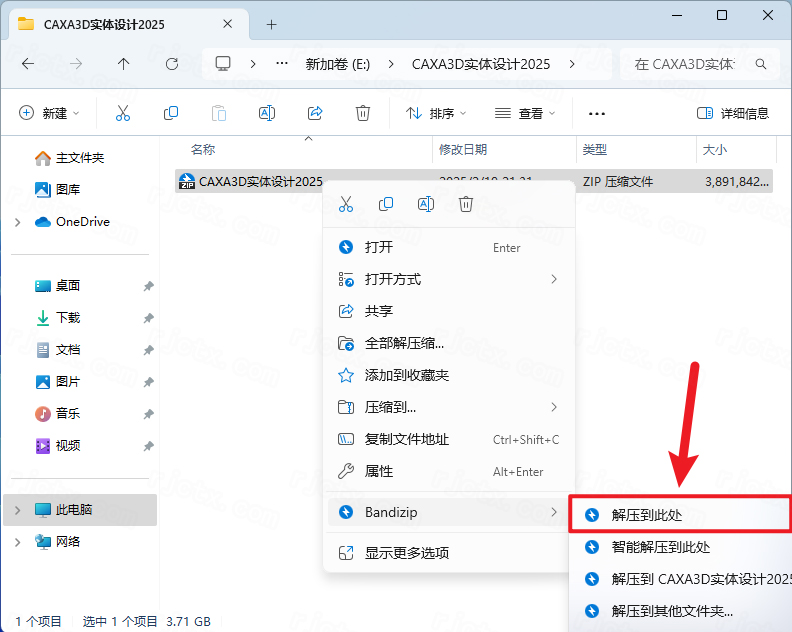Select 智能解压到此处 option
The width and height of the screenshot is (792, 632).
(661, 547)
